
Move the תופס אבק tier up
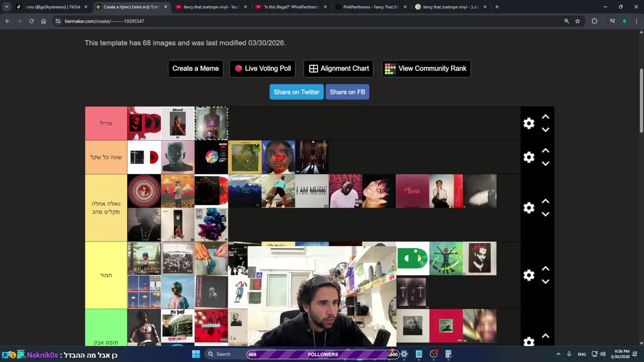point(545,336)
